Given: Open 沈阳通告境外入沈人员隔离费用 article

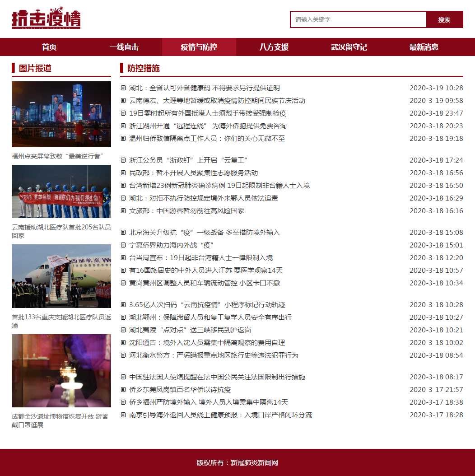Looking at the screenshot, I should (207, 343).
